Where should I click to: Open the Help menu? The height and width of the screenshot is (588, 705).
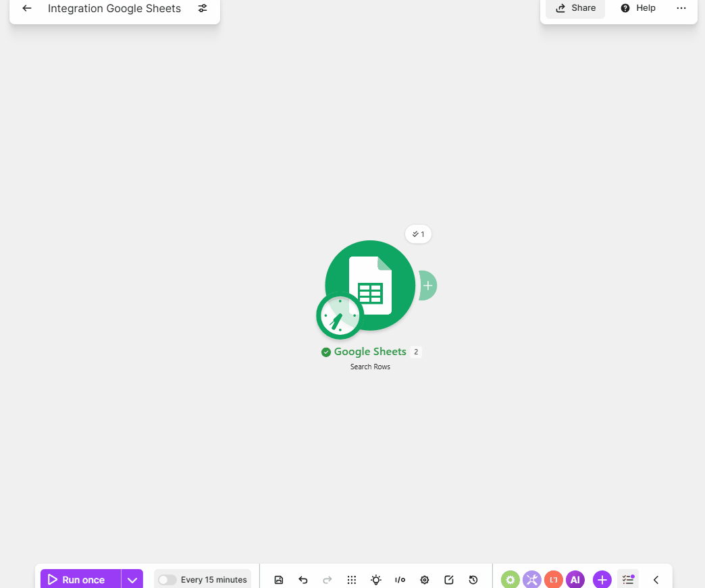pos(638,8)
